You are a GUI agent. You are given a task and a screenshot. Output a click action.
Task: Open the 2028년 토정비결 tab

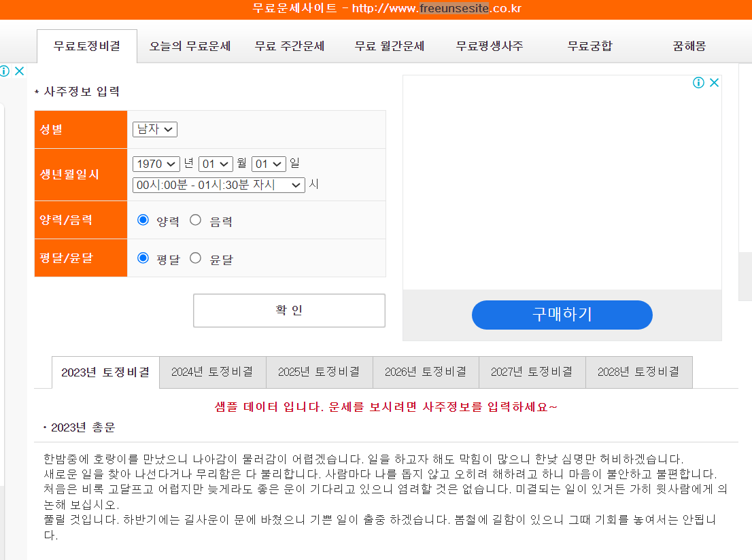(638, 372)
